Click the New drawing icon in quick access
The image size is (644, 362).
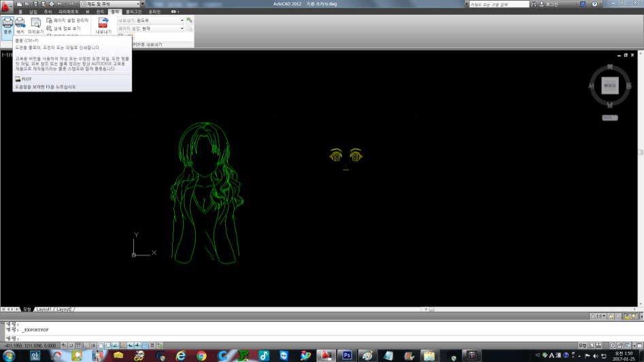(x=19, y=3)
